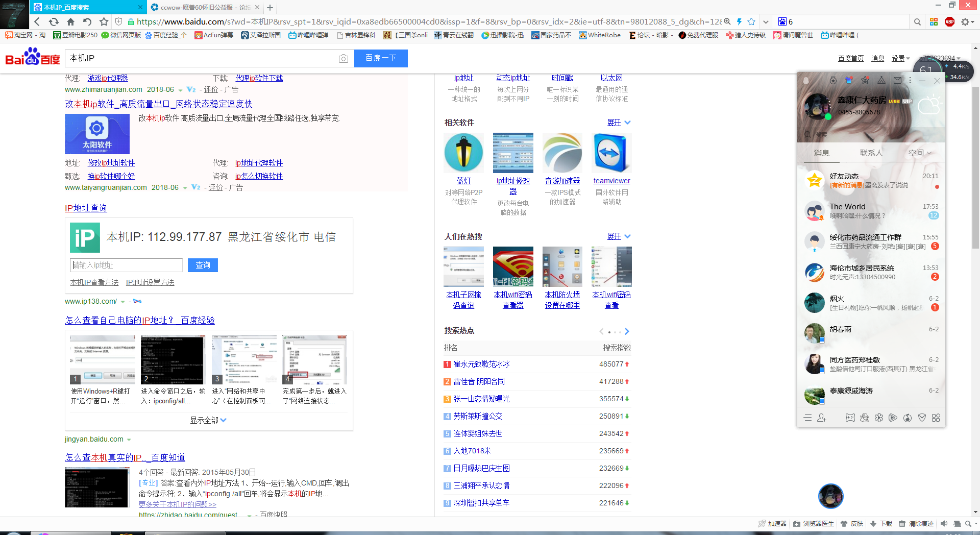Toggle browser sound mute speaker icon
This screenshot has width=980, height=535.
point(944,524)
